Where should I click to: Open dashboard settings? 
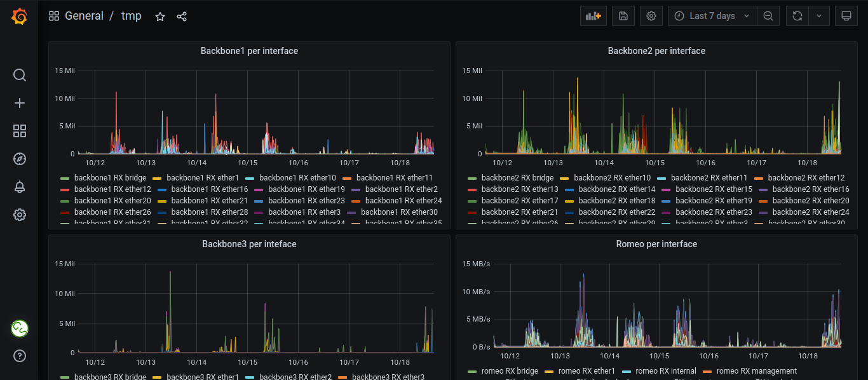pos(651,15)
